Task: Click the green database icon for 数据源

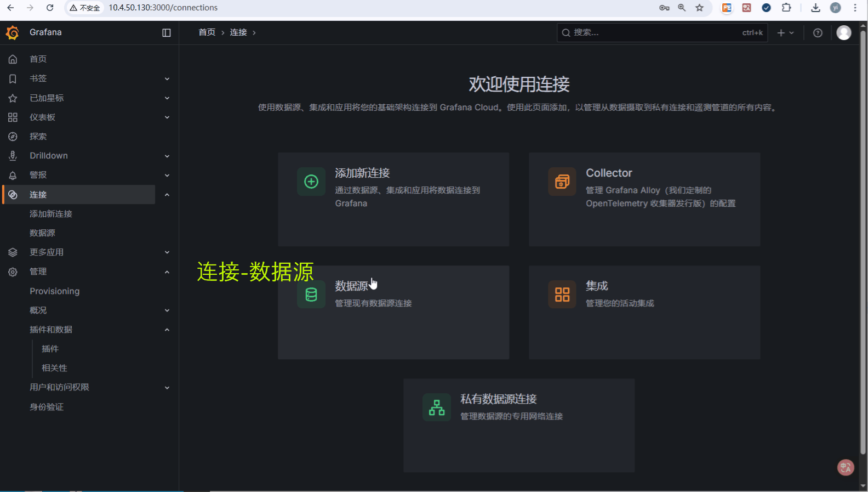Action: click(x=311, y=295)
